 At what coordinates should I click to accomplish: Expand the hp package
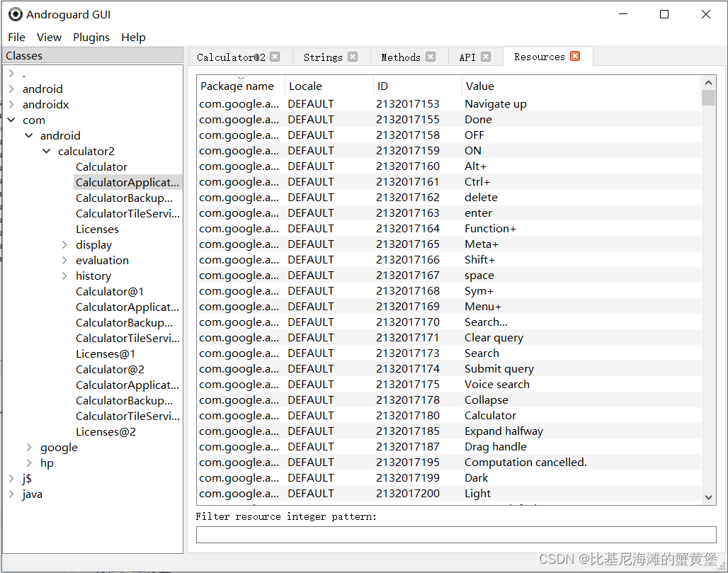point(29,463)
